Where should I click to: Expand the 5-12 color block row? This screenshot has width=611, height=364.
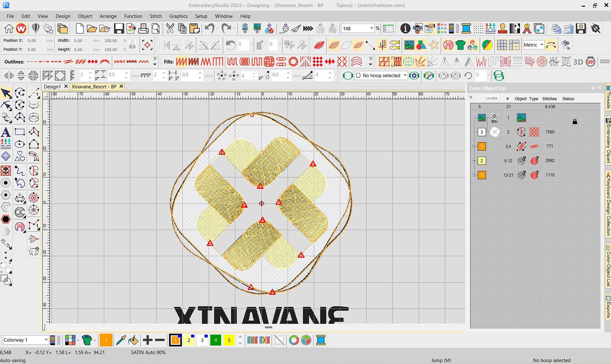(474, 161)
